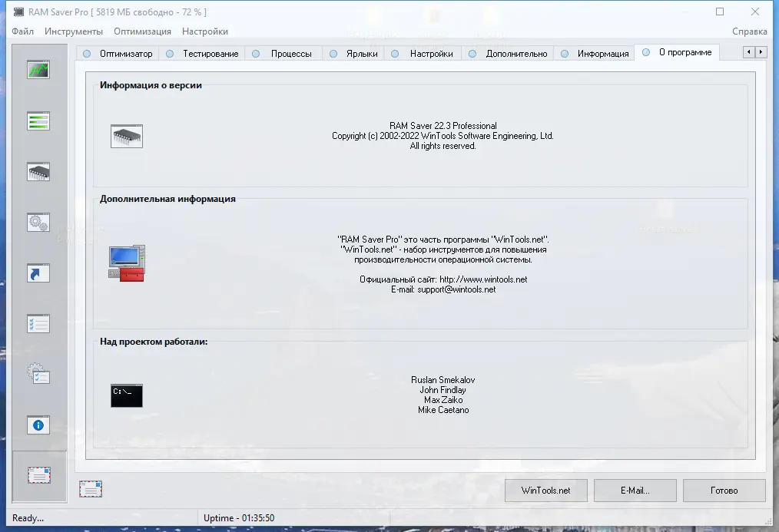Viewport: 779px width, 532px height.
Task: Click the Copyright WinTools Software Engineering line
Action: point(443,135)
